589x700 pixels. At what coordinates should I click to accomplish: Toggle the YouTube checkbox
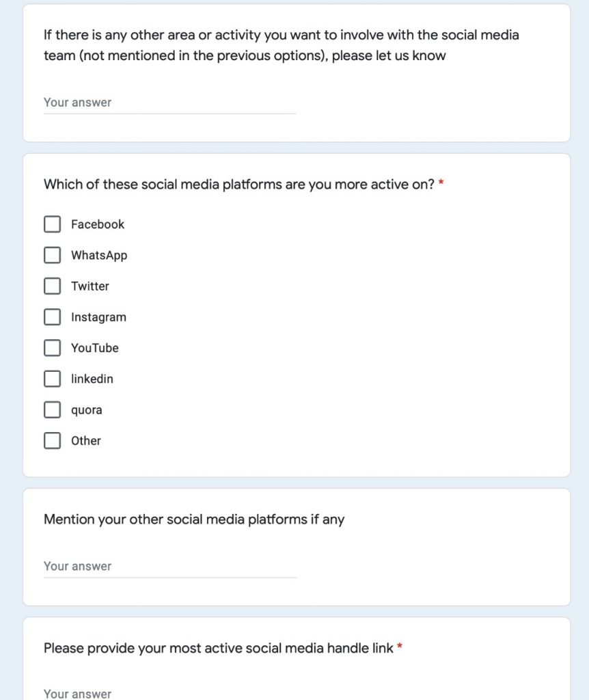click(53, 348)
